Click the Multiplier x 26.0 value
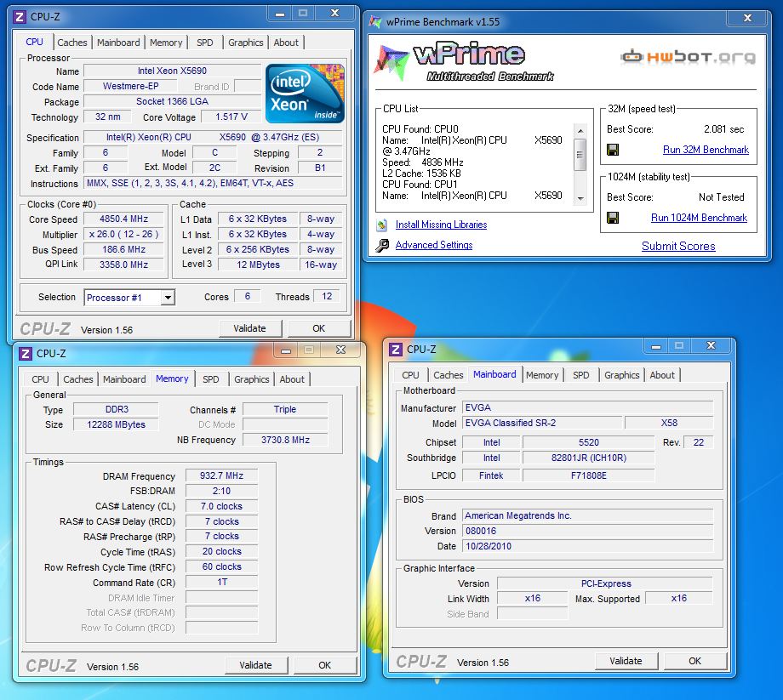The height and width of the screenshot is (700, 783). (124, 234)
